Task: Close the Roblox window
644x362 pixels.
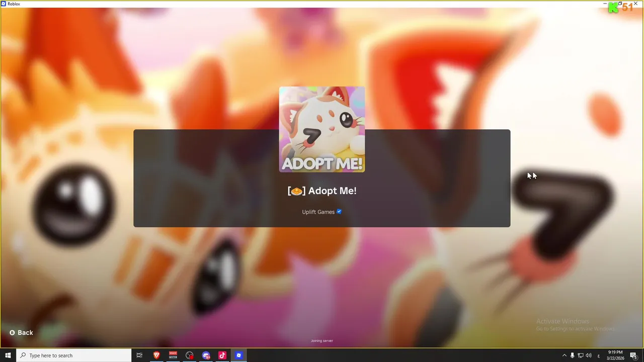Action: [636, 4]
